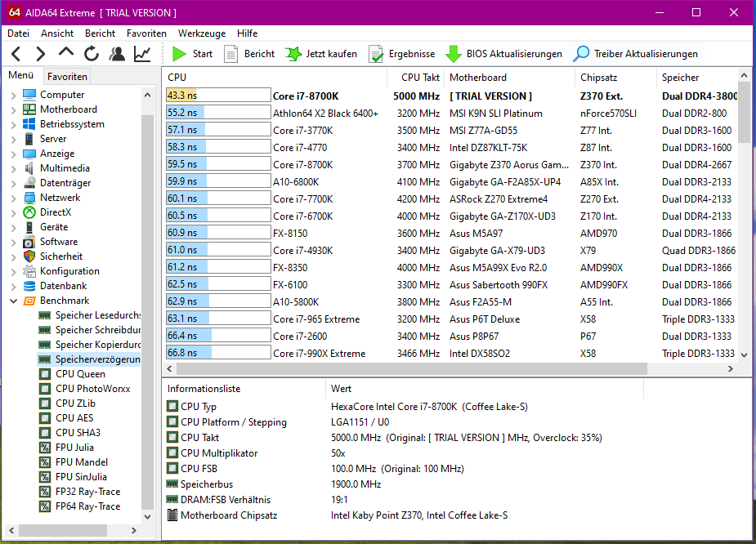Click the Jetzt kaufen green star icon
The width and height of the screenshot is (756, 544).
(x=293, y=53)
